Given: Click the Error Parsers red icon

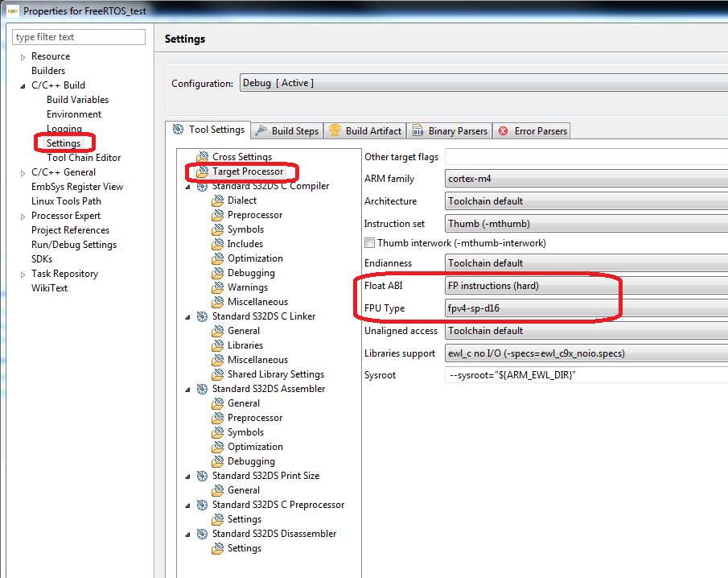Looking at the screenshot, I should point(504,131).
